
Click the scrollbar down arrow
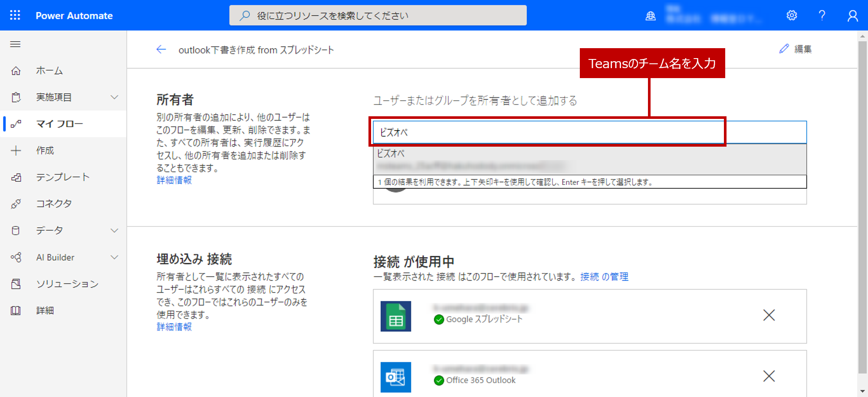[x=863, y=392]
